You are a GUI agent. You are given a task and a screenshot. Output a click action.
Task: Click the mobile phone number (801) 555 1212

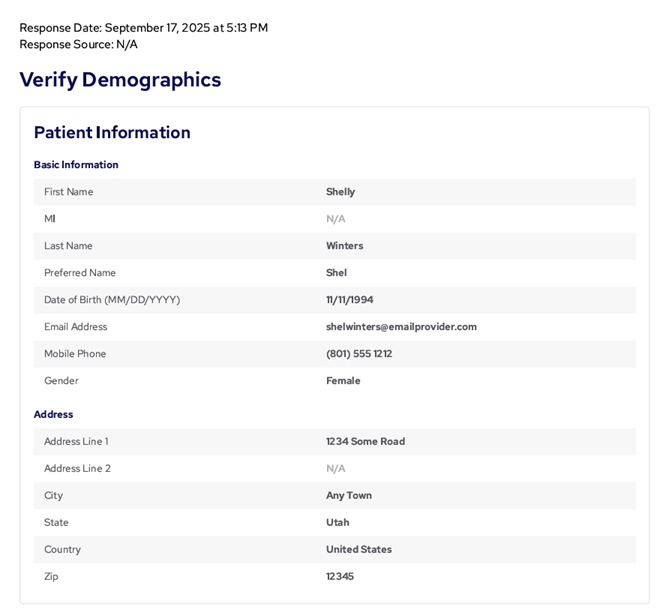[359, 354]
